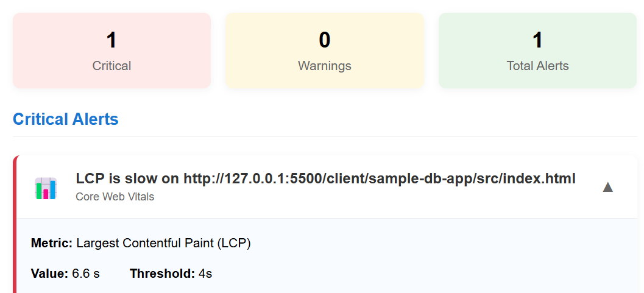
Task: Click the Core Web Vitals subtitle
Action: point(115,197)
